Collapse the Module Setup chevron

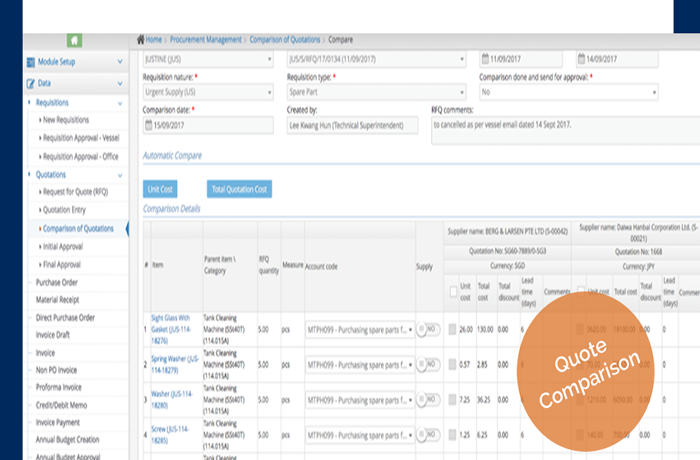click(x=120, y=62)
